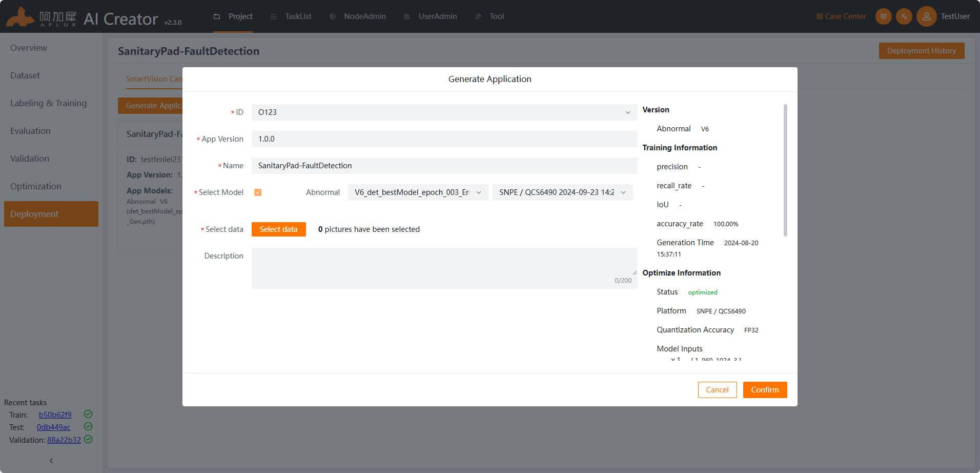
Task: Click the Generate Application button behind dialog
Action: 150,106
